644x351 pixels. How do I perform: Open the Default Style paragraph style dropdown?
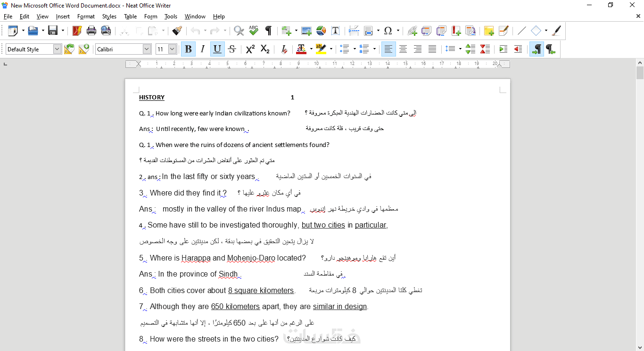point(57,49)
